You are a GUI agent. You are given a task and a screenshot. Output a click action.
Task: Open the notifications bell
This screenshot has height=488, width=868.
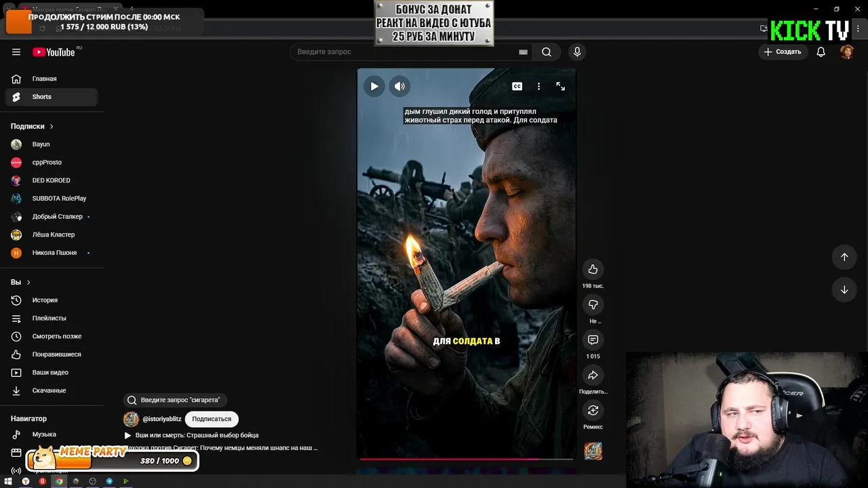[821, 52]
